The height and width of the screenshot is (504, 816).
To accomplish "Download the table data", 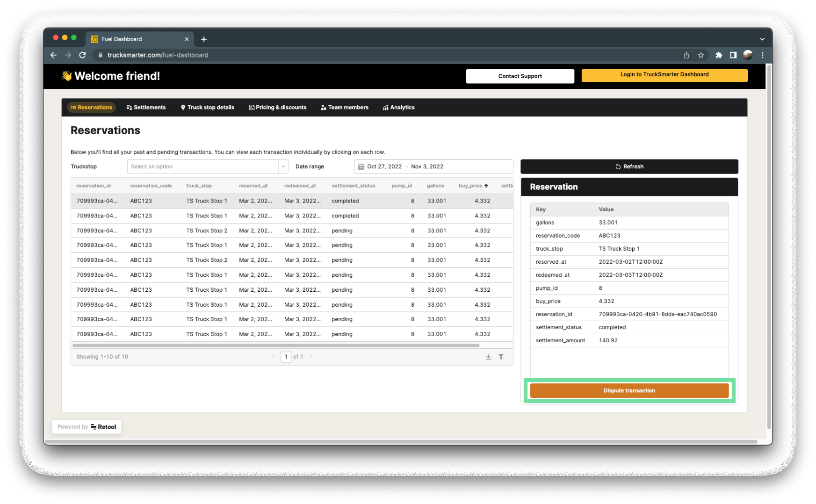I will (x=488, y=357).
